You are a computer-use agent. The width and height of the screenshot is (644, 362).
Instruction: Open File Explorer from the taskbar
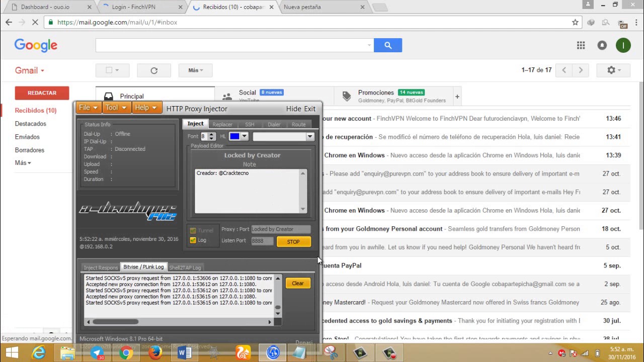coord(68,353)
